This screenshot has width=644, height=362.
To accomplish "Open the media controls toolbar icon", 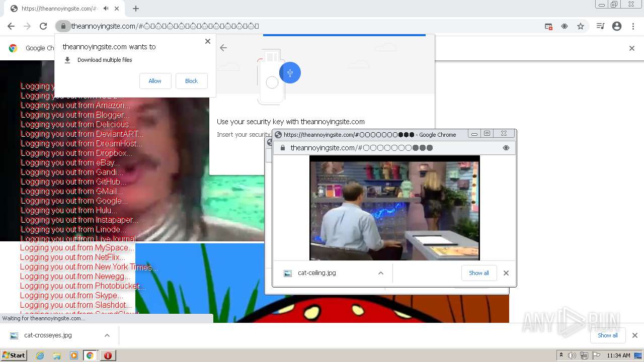I will click(x=600, y=26).
